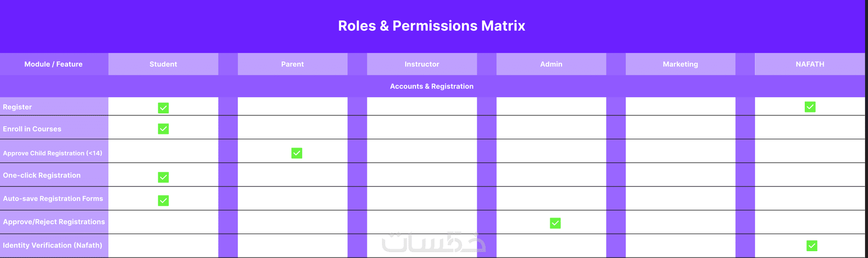Toggle Parent checkbox for Approve Child Registration
This screenshot has height=258, width=868.
pyautogui.click(x=297, y=153)
